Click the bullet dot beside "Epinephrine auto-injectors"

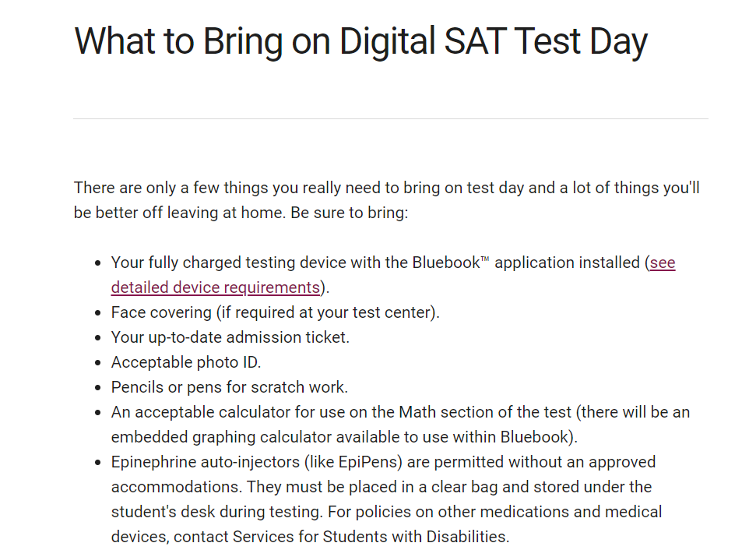point(98,463)
